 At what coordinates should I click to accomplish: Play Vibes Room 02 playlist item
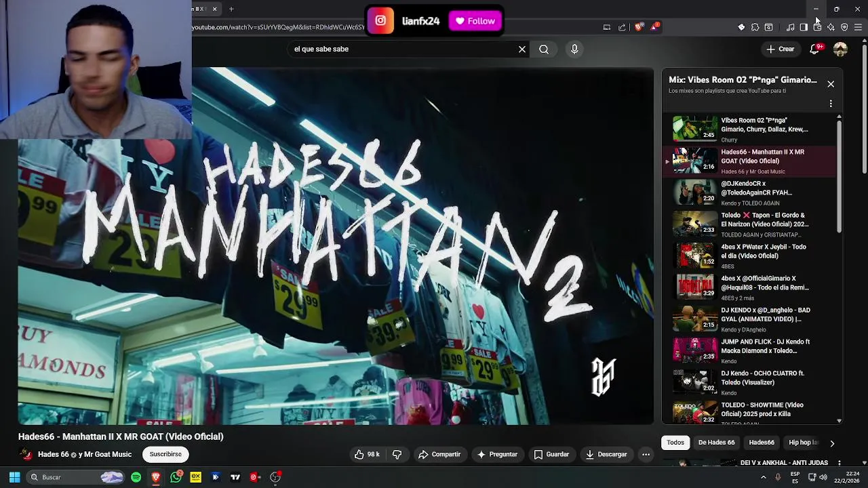click(x=749, y=129)
